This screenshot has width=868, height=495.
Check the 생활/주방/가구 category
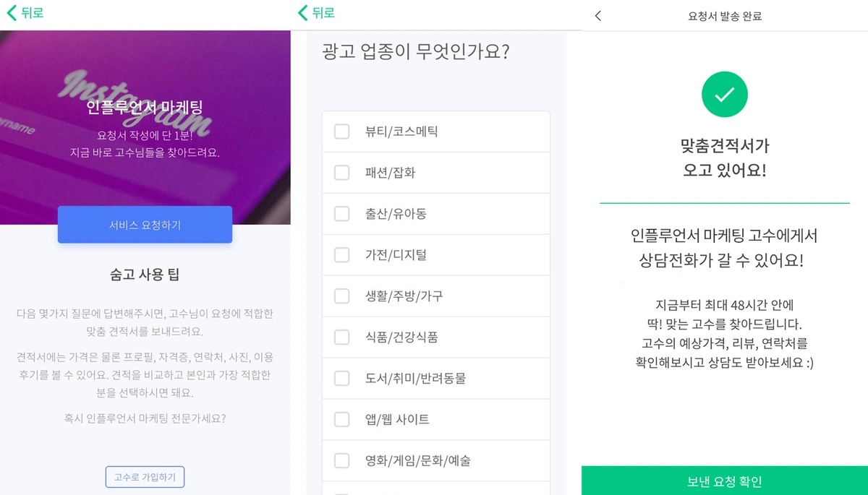click(342, 296)
